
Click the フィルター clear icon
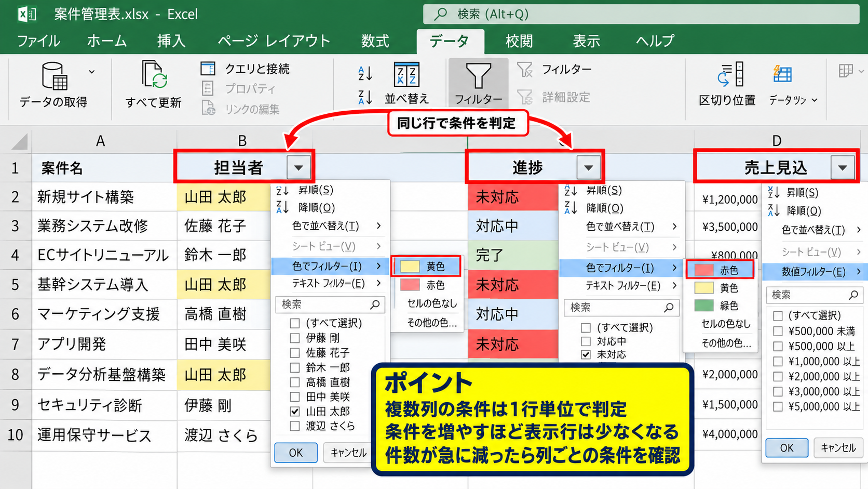[525, 70]
